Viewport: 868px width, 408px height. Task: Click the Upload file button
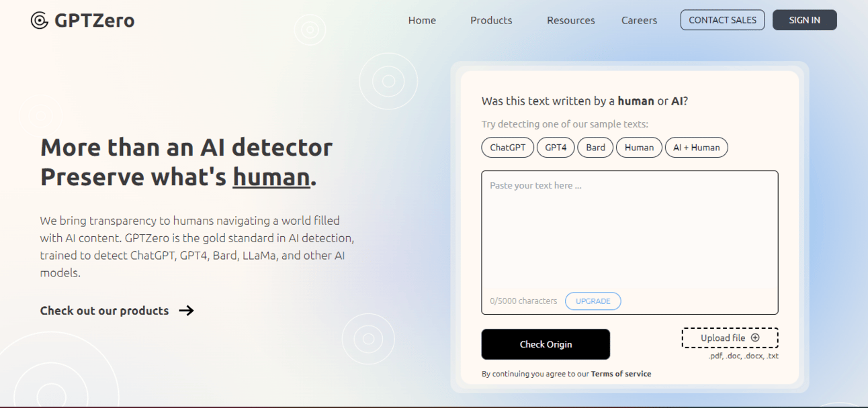pyautogui.click(x=730, y=338)
